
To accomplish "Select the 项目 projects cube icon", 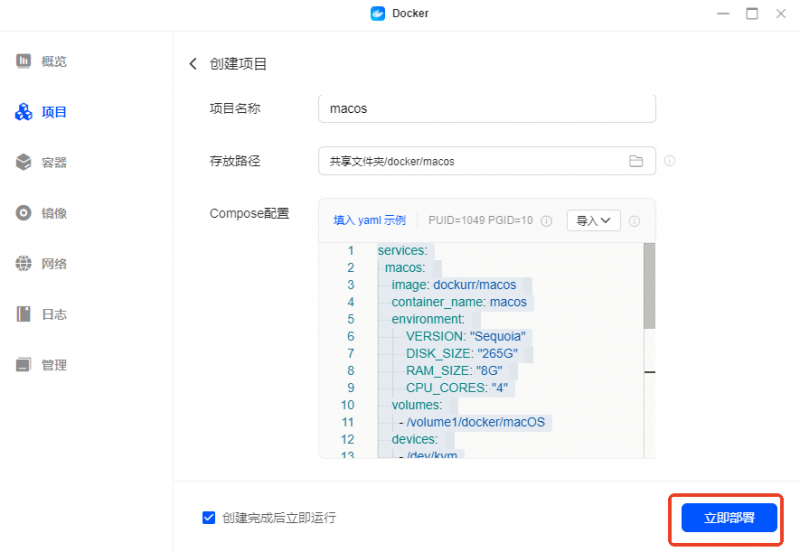I will click(x=23, y=112).
